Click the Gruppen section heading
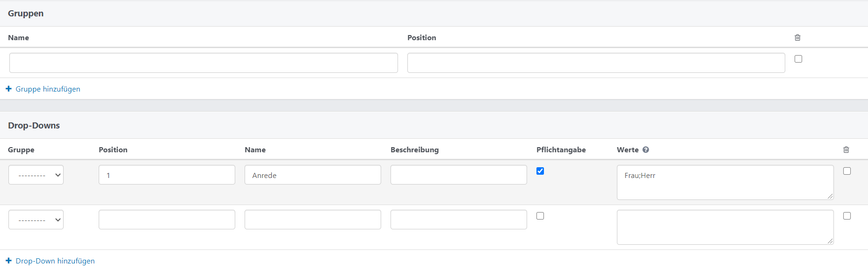The image size is (868, 270). [26, 13]
